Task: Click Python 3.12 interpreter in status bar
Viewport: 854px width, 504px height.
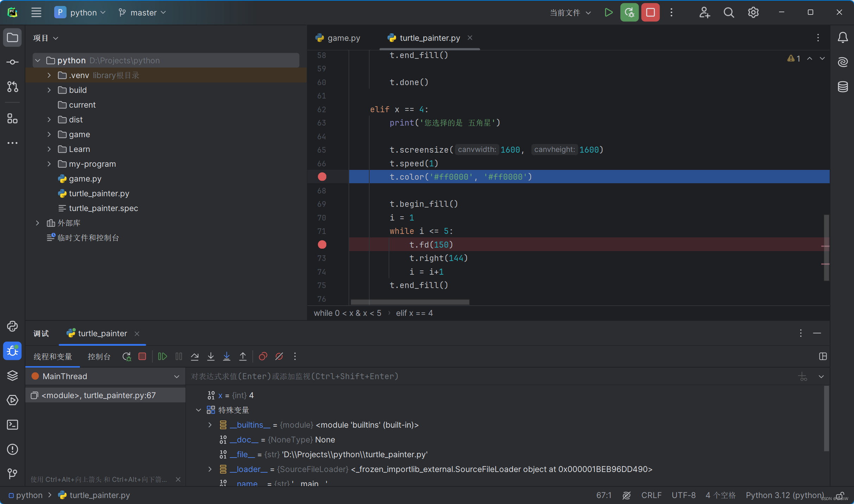Action: click(785, 495)
